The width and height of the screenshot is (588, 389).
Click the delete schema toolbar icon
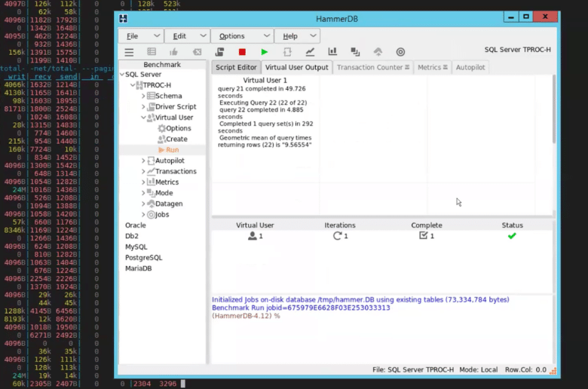pyautogui.click(x=197, y=52)
